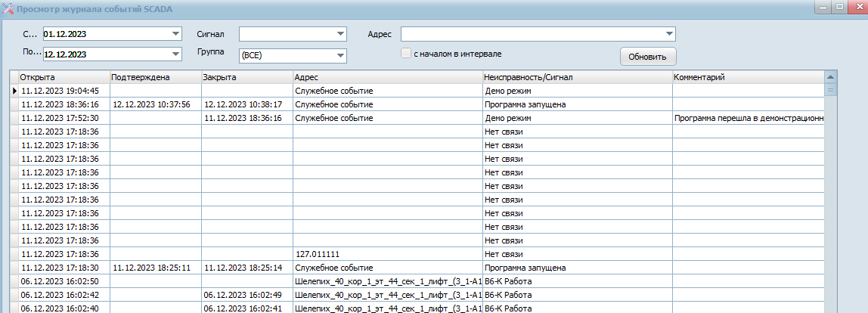Click the current row indicator arrow
Viewport: 868px width, 313px height.
[14, 91]
